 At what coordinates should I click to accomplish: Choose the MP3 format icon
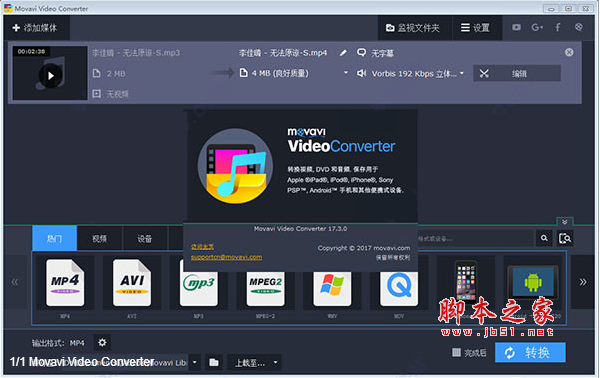coord(199,289)
